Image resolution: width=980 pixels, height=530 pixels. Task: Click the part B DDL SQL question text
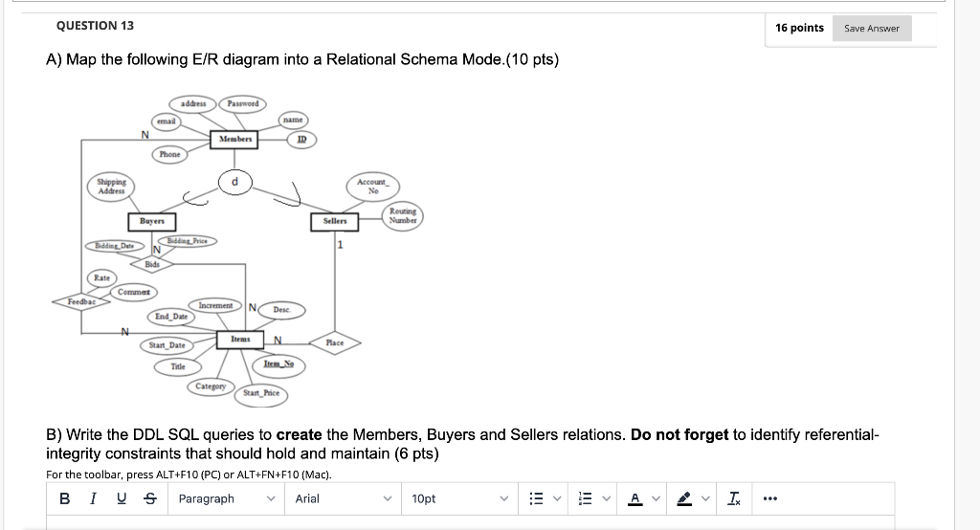point(462,444)
